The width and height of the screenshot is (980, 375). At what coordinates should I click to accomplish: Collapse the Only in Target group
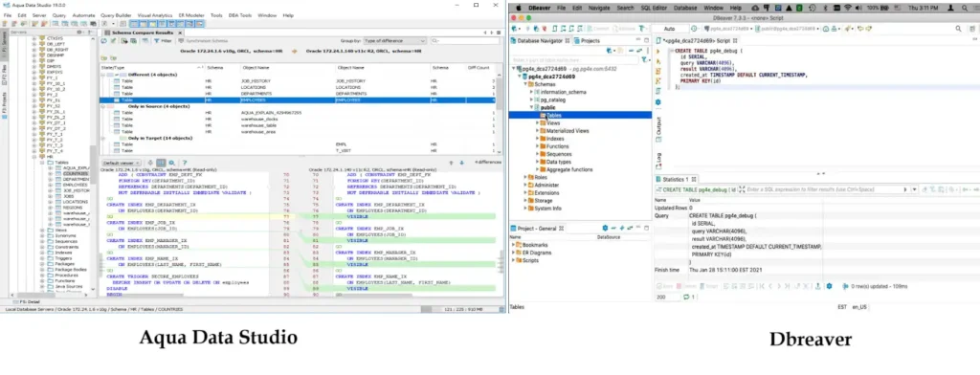103,138
